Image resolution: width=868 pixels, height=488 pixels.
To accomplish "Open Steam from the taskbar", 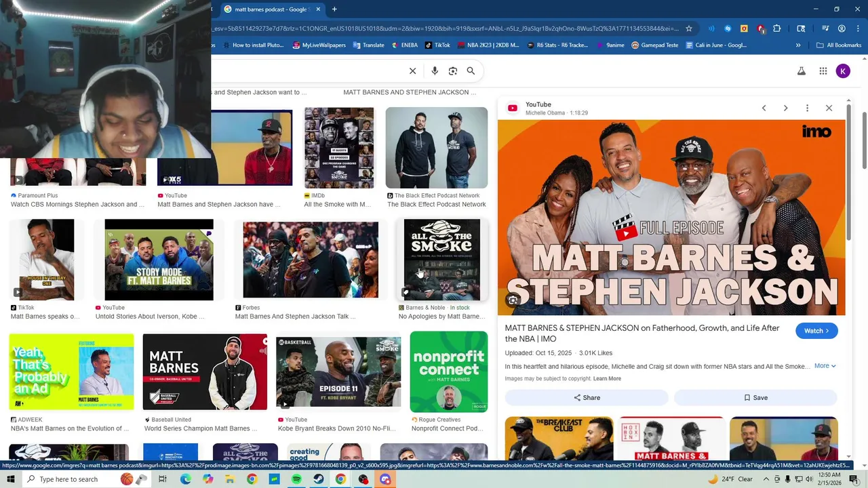I will point(318,479).
